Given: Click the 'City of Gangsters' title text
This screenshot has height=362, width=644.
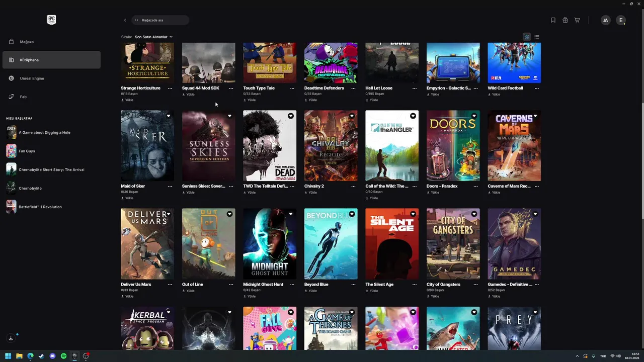Looking at the screenshot, I should 443,285.
